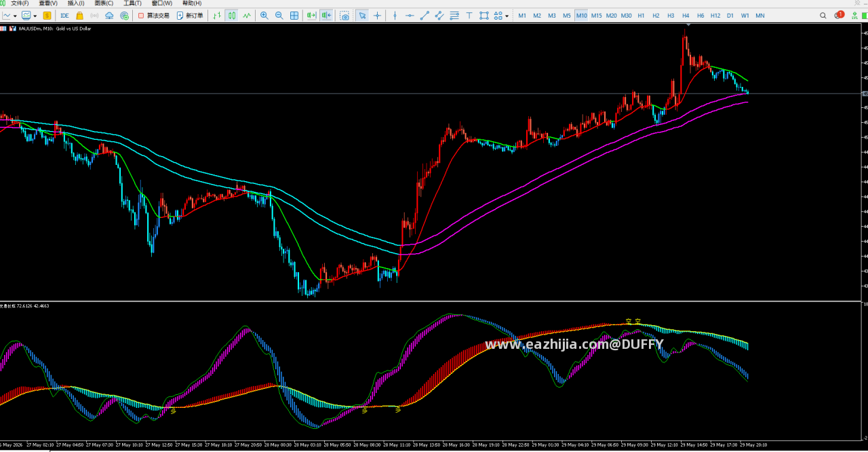Screen dimensions: 868x452
Task: Switch to H6 timeframe
Action: click(x=701, y=16)
